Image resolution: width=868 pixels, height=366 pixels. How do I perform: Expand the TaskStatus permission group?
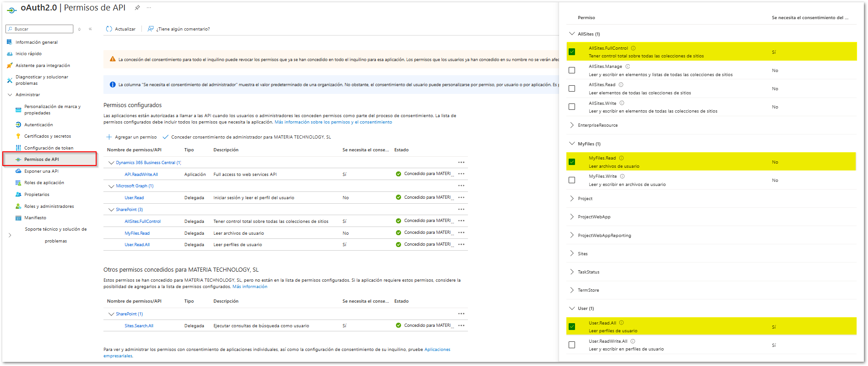point(572,272)
